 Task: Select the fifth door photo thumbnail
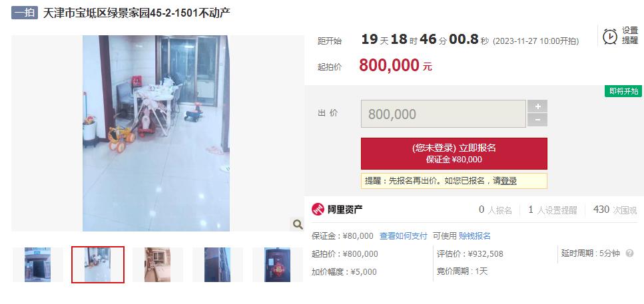tap(277, 265)
